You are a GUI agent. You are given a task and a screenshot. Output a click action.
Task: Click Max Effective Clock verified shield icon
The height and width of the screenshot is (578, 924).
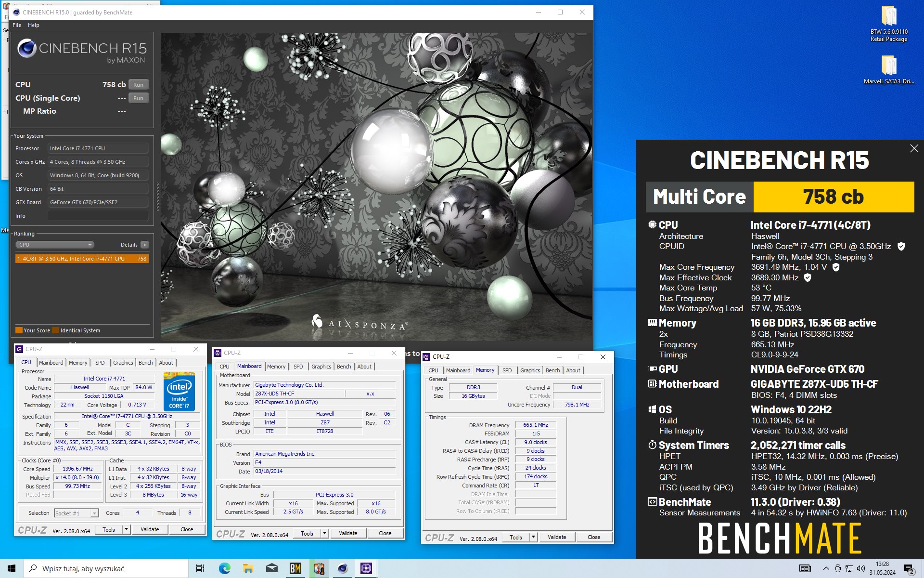808,277
